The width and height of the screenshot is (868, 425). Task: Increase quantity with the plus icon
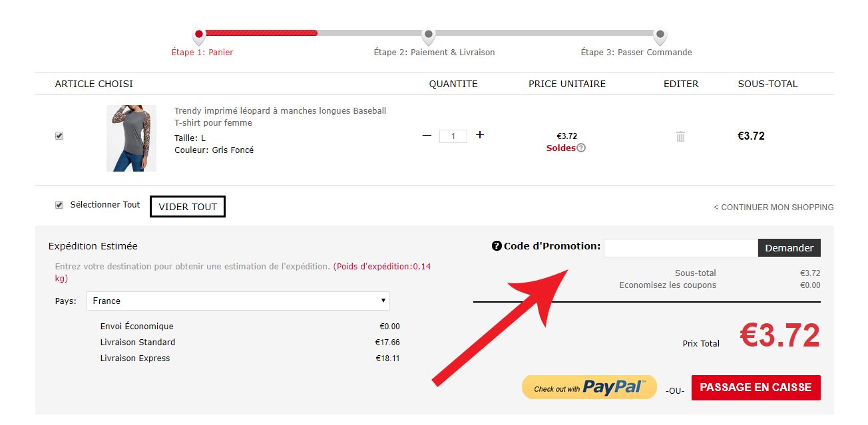tap(480, 135)
